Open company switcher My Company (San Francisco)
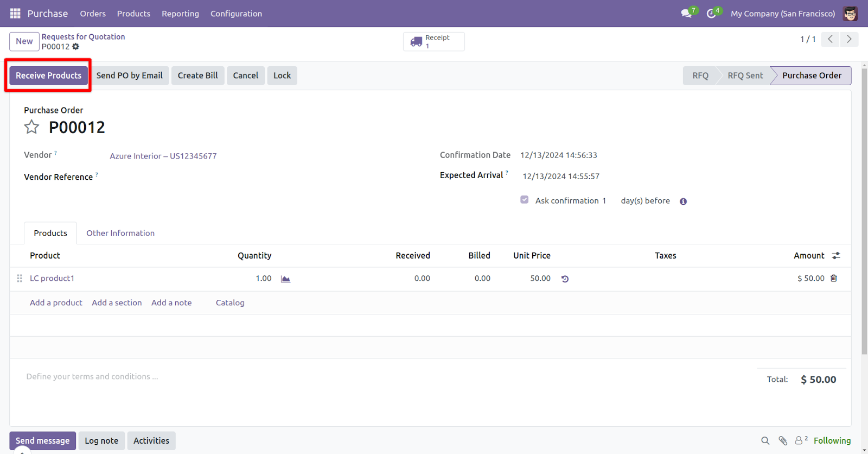The width and height of the screenshot is (868, 454). point(783,14)
